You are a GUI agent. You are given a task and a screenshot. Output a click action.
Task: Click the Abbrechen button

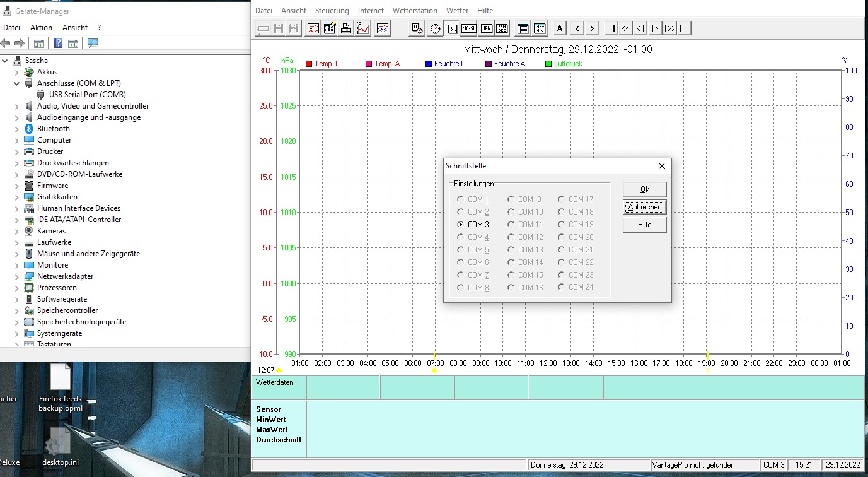pyautogui.click(x=644, y=207)
